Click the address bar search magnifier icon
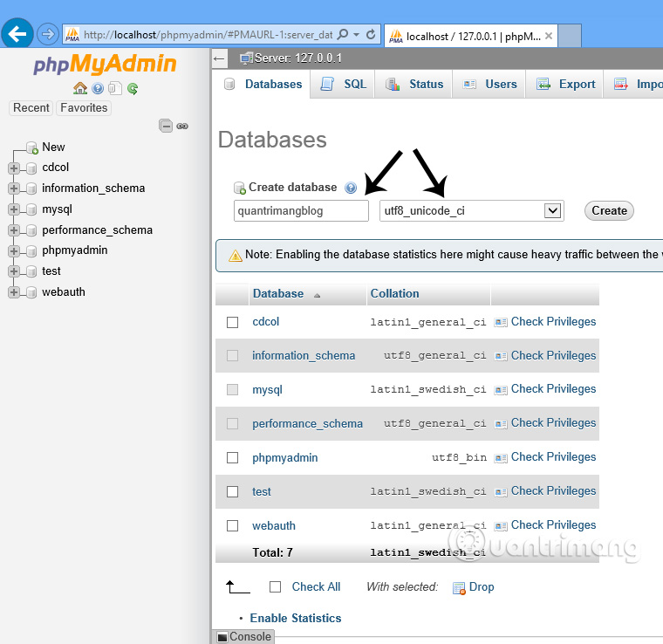 point(343,34)
